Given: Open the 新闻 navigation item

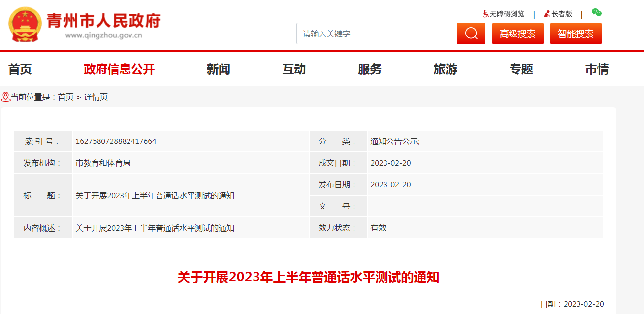Looking at the screenshot, I should coord(219,70).
